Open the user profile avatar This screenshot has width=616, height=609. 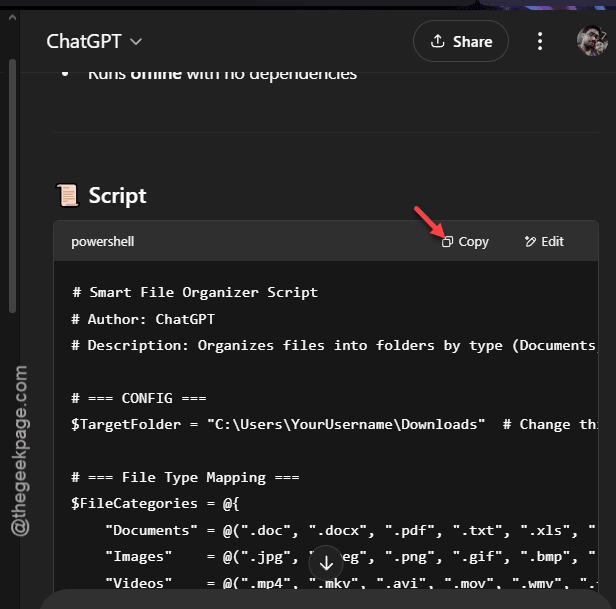click(592, 41)
